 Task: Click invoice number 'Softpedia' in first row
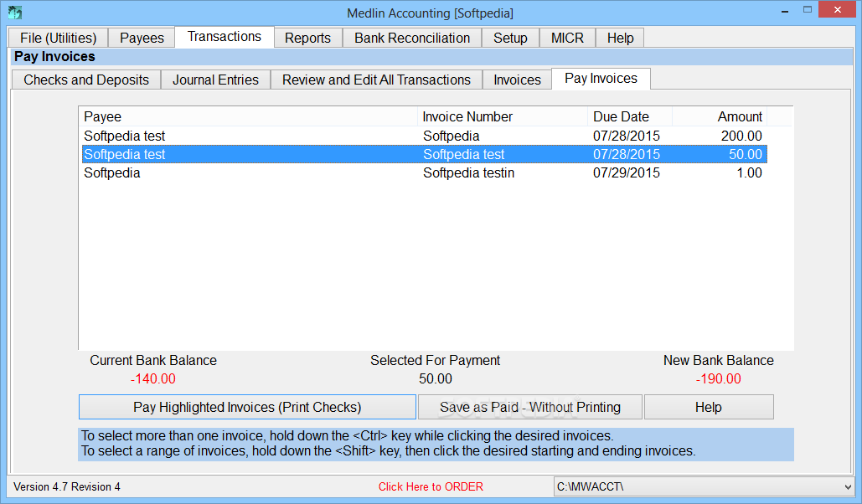click(x=452, y=136)
